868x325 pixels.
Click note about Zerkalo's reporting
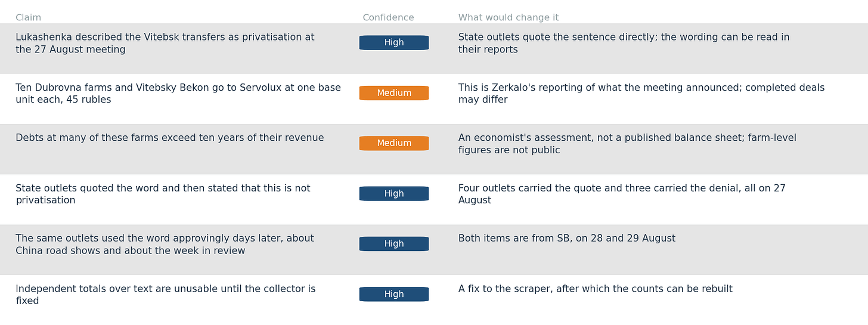coord(641,94)
